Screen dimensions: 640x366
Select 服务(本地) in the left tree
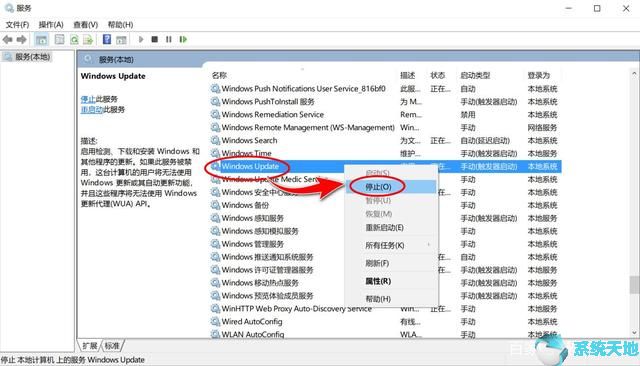(32, 57)
